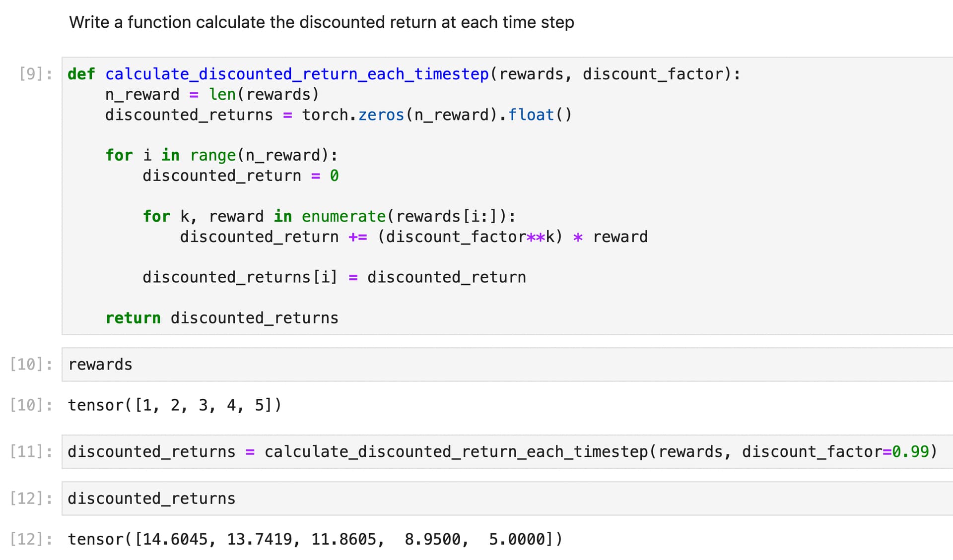Click the 'discounted_returns[i] = discounted_return' line
953x560 pixels.
click(x=334, y=277)
